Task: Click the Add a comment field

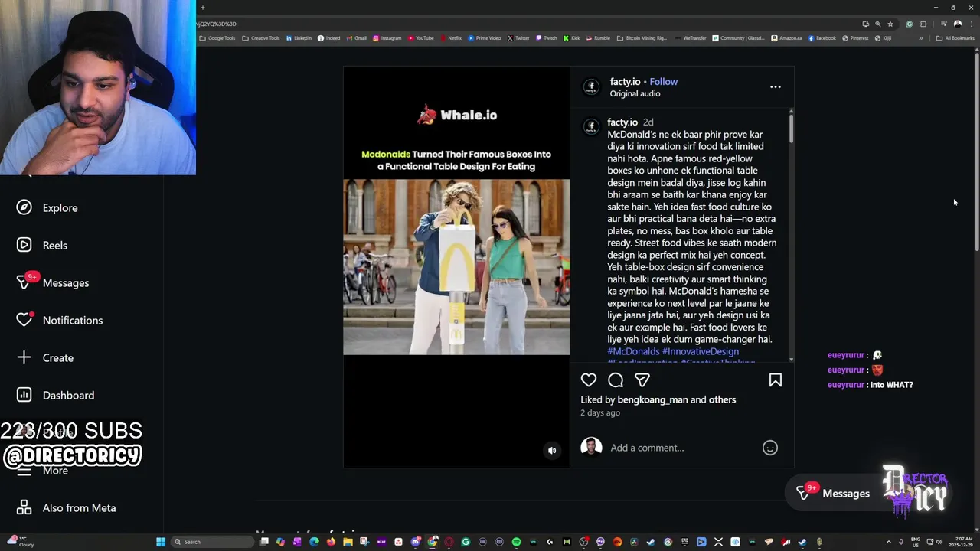Action: 681,448
